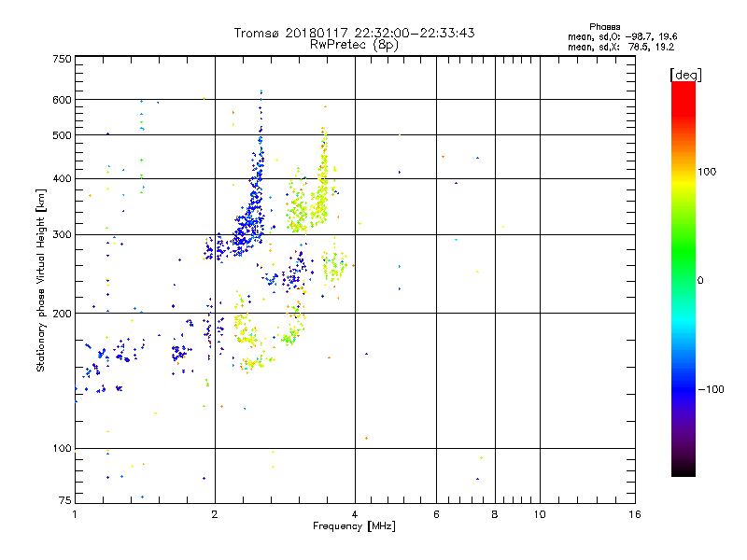Click the green zone of the colorbar
747x560 pixels.
click(x=684, y=252)
